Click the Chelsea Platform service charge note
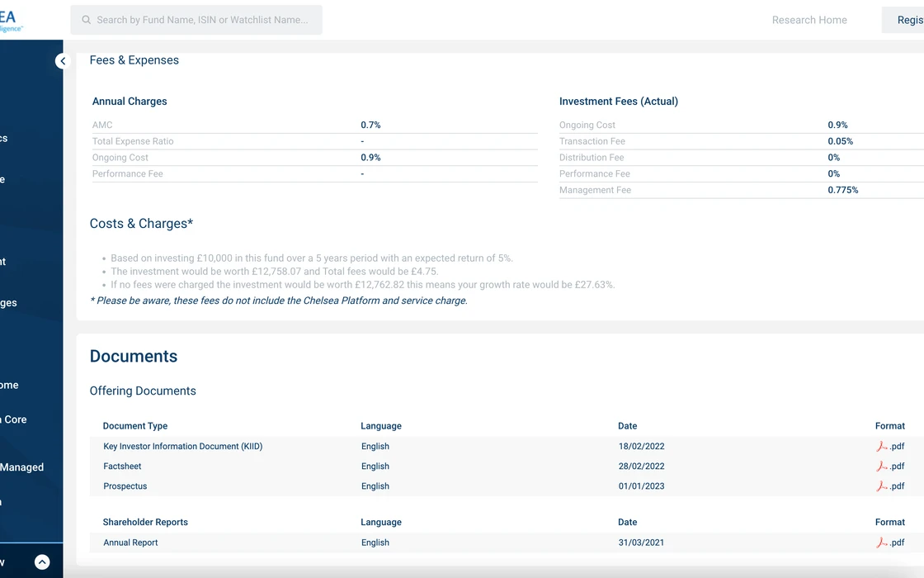 click(x=279, y=301)
